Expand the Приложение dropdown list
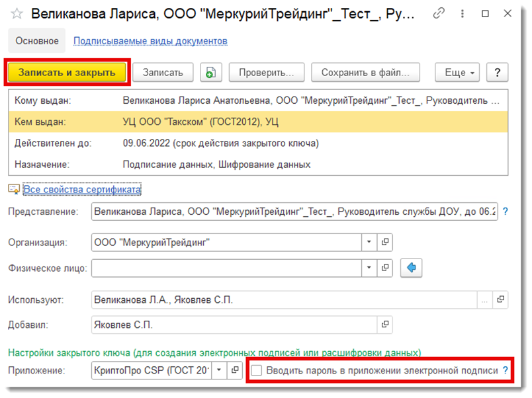532x398 pixels. (219, 371)
